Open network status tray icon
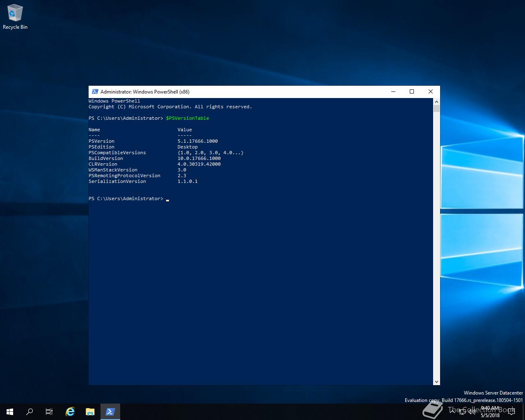 coord(462,412)
